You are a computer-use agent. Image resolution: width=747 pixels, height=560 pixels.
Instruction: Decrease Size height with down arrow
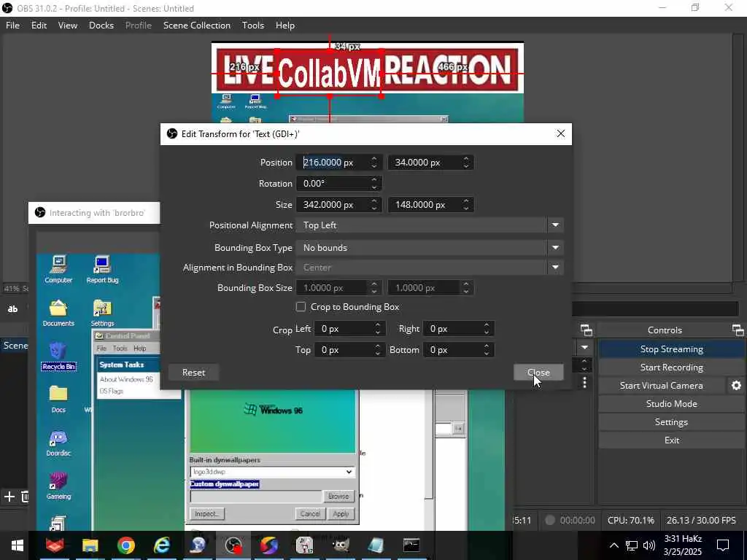(466, 208)
